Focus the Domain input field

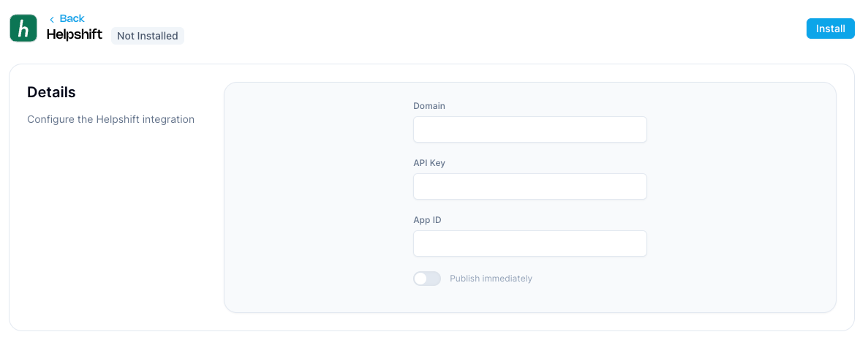coord(529,129)
